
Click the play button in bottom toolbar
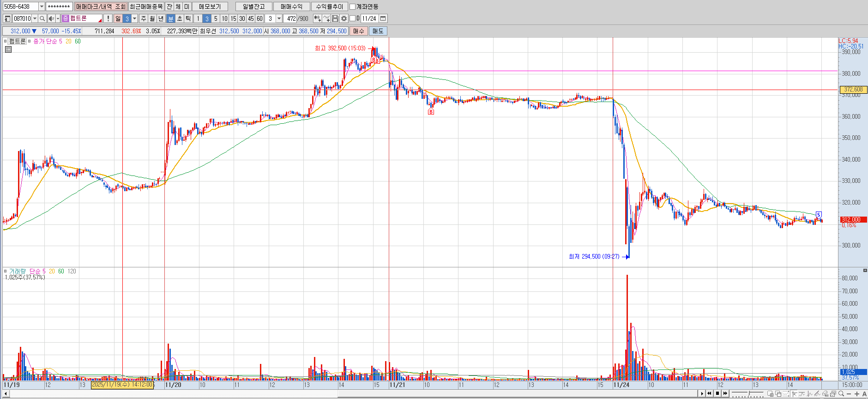702,393
